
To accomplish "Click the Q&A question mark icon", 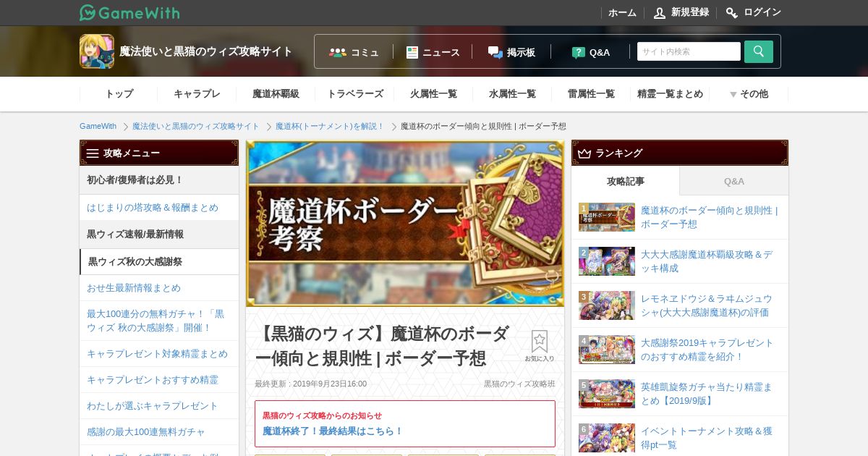I will click(x=578, y=52).
